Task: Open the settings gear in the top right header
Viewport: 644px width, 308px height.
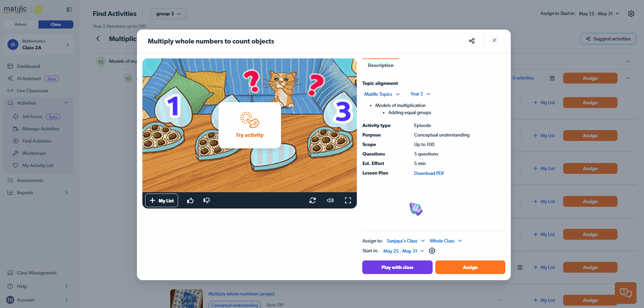Action: pos(631,14)
